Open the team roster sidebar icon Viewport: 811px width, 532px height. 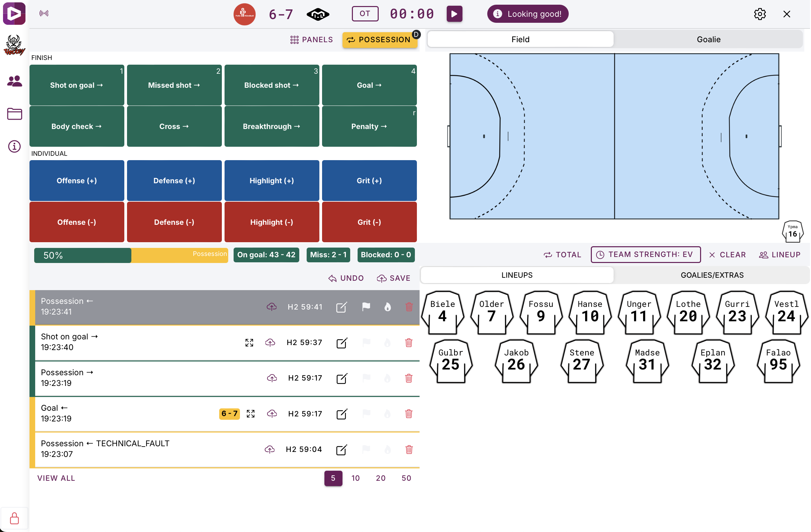click(x=14, y=81)
